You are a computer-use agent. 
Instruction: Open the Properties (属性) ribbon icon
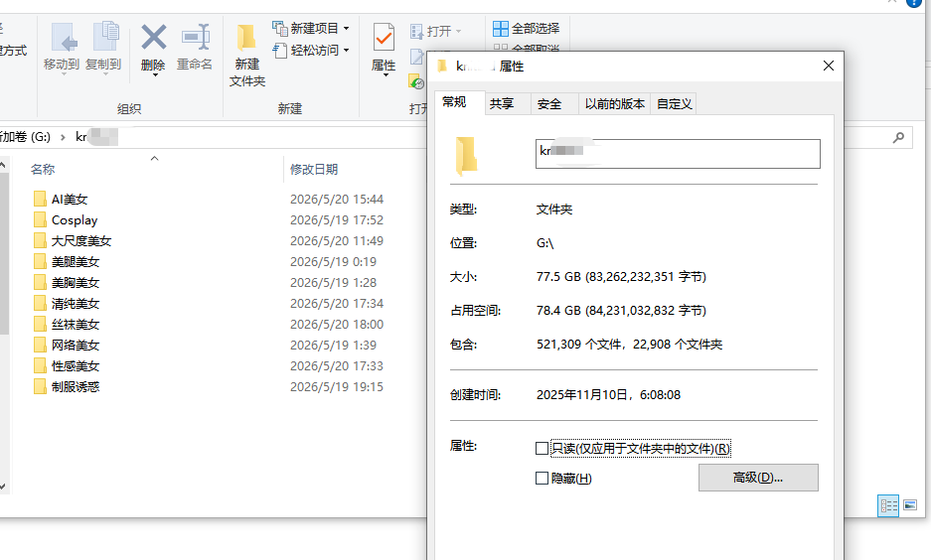coord(384,38)
